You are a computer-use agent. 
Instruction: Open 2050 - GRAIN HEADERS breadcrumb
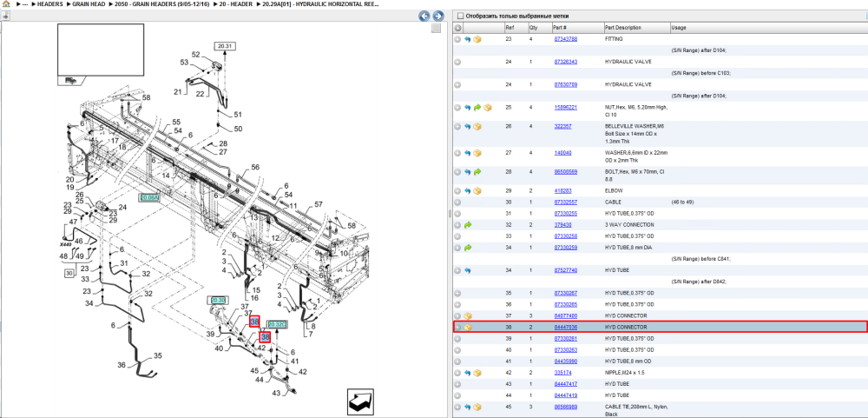coord(160,3)
